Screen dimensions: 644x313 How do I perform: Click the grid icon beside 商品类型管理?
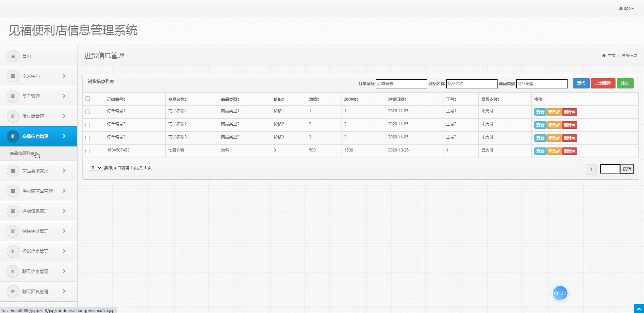[x=13, y=171]
